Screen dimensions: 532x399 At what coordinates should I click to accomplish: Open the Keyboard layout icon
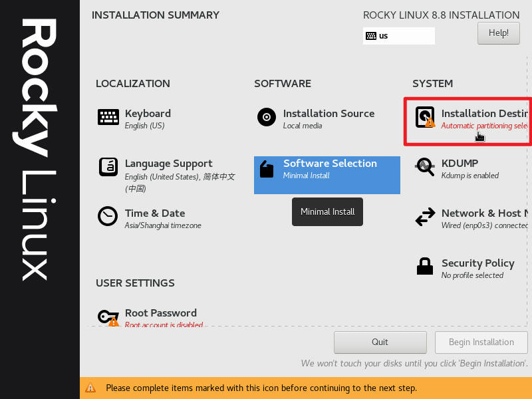[x=108, y=118]
